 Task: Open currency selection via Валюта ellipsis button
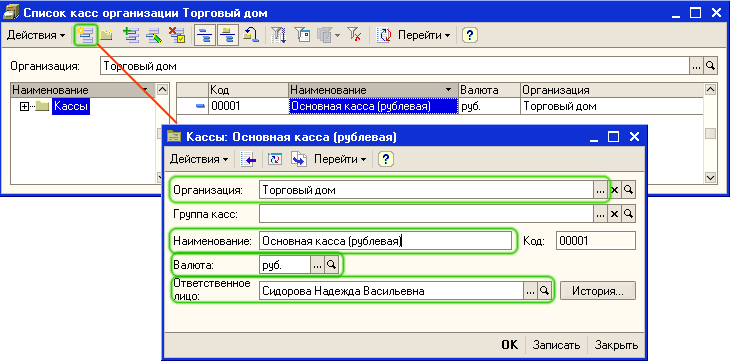coord(317,265)
